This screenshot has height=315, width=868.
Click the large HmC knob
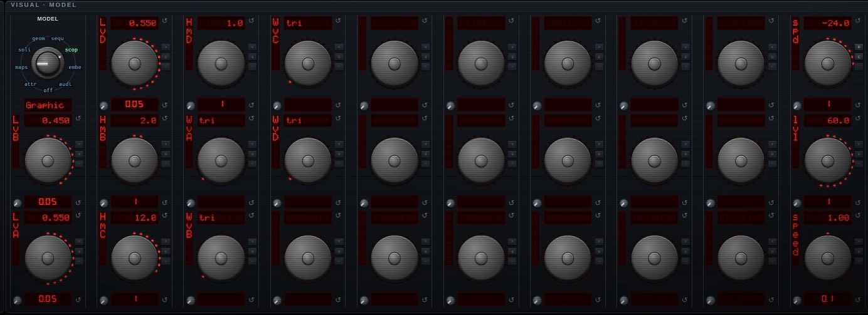[x=134, y=258]
